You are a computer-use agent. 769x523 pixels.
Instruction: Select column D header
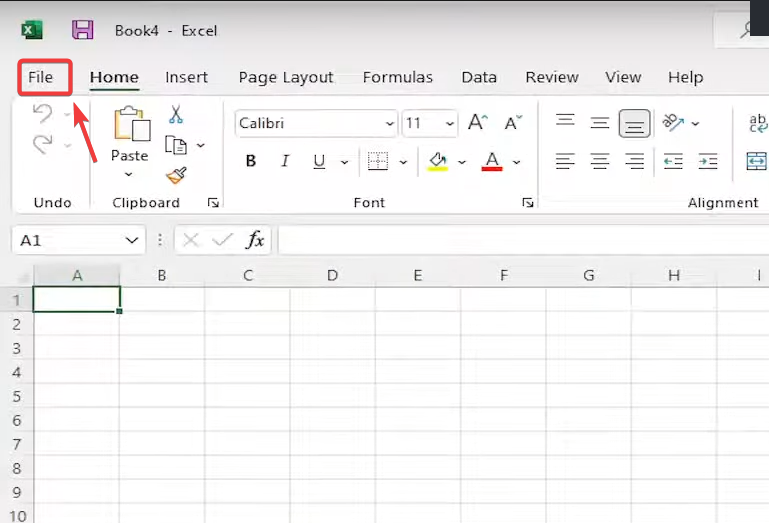coord(332,275)
